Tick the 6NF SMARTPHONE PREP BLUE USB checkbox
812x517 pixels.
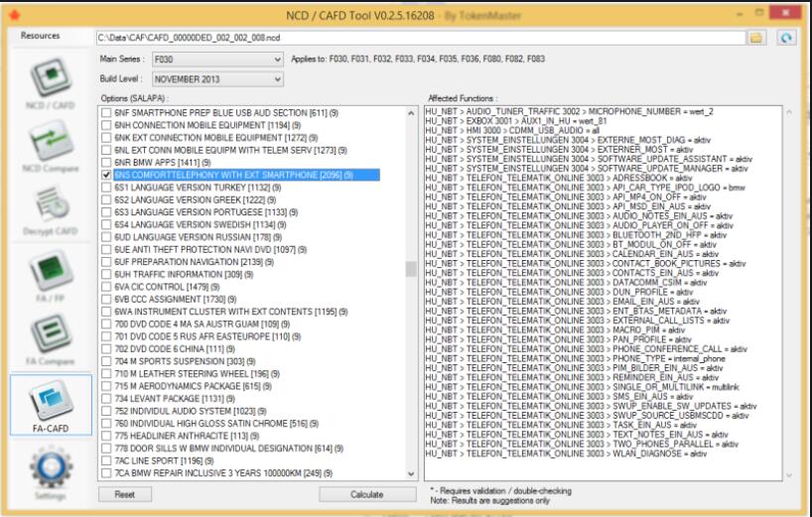pos(106,113)
